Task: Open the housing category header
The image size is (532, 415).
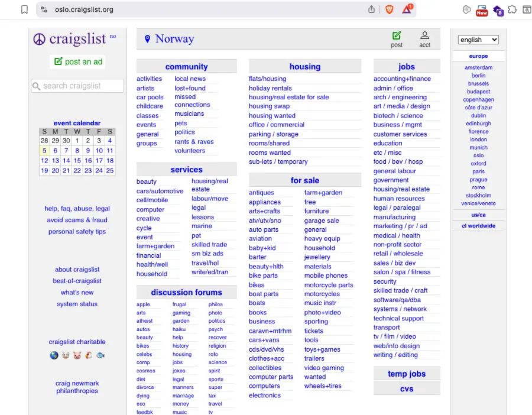Action: click(304, 67)
